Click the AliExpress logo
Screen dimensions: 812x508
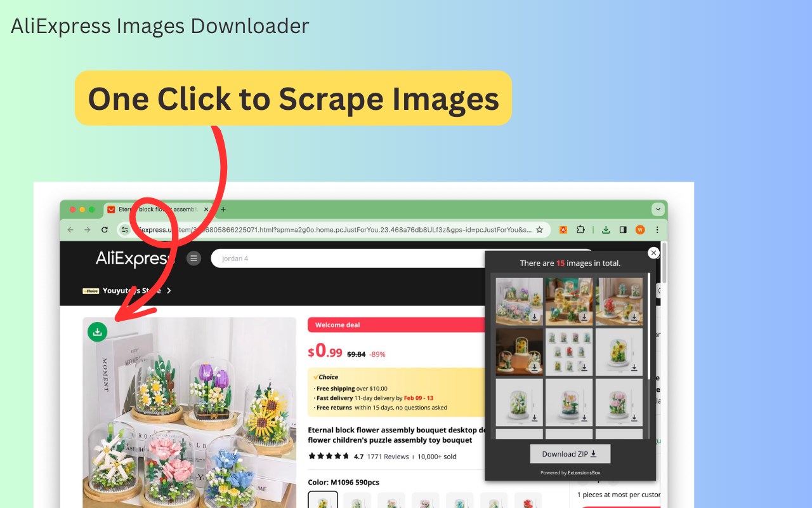tap(134, 258)
